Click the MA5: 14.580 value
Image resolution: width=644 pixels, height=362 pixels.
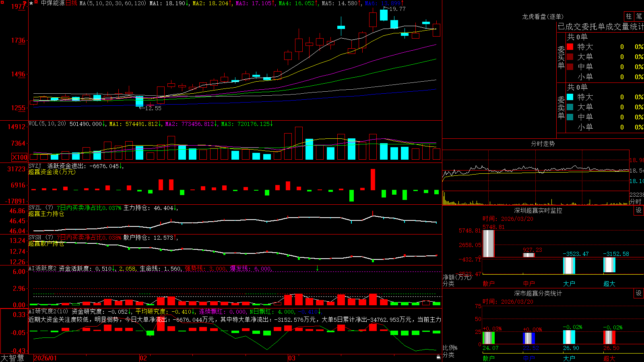[x=340, y=3]
